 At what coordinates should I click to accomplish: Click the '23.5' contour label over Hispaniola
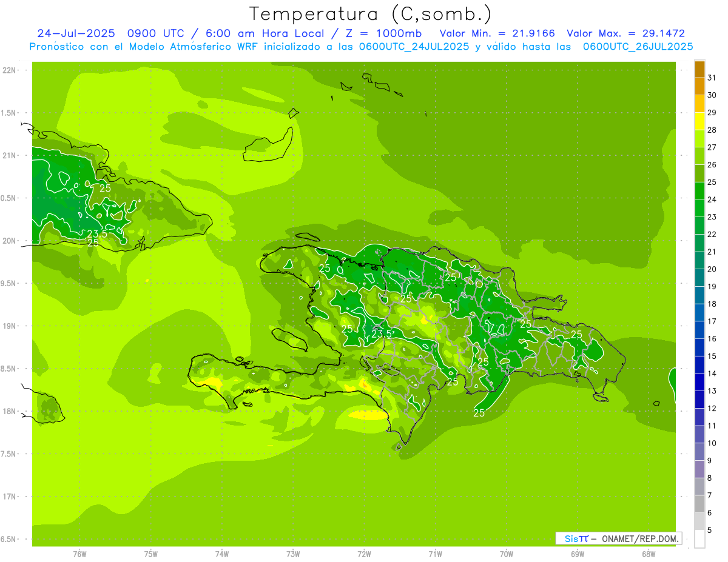click(381, 334)
